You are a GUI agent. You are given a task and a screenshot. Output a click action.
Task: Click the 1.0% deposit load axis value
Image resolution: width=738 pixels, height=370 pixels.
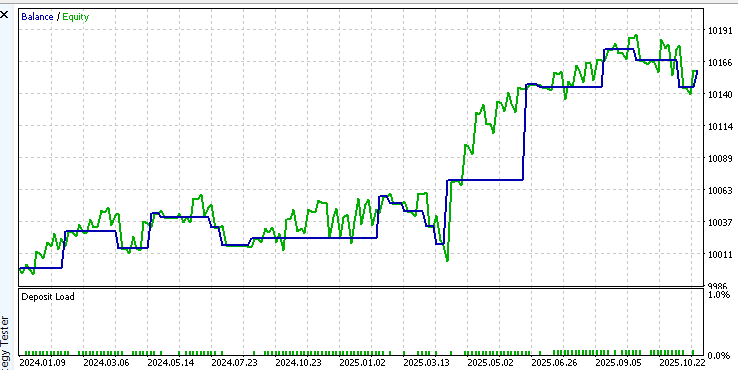pyautogui.click(x=719, y=295)
